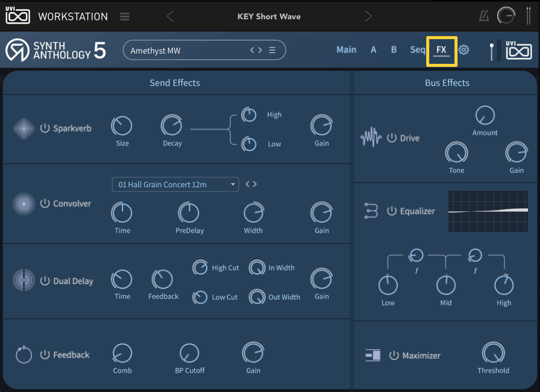Click the High Cut knob
The width and height of the screenshot is (540, 392).
200,267
